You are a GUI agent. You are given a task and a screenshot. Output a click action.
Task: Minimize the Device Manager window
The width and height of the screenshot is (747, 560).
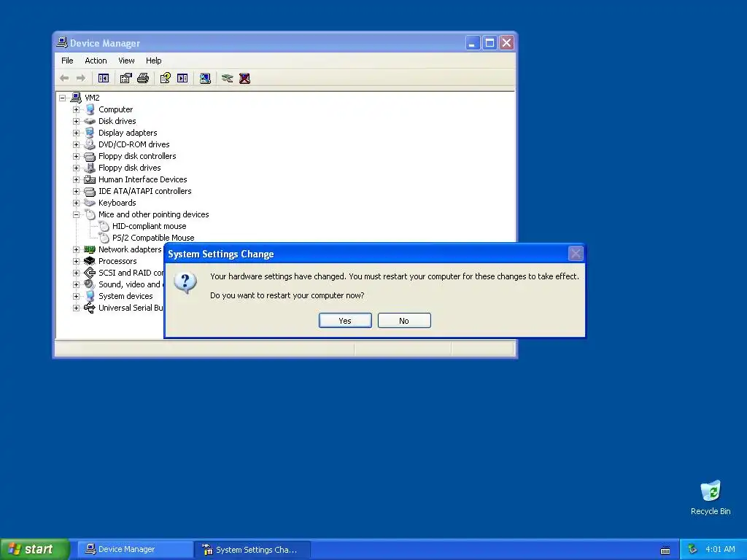472,43
